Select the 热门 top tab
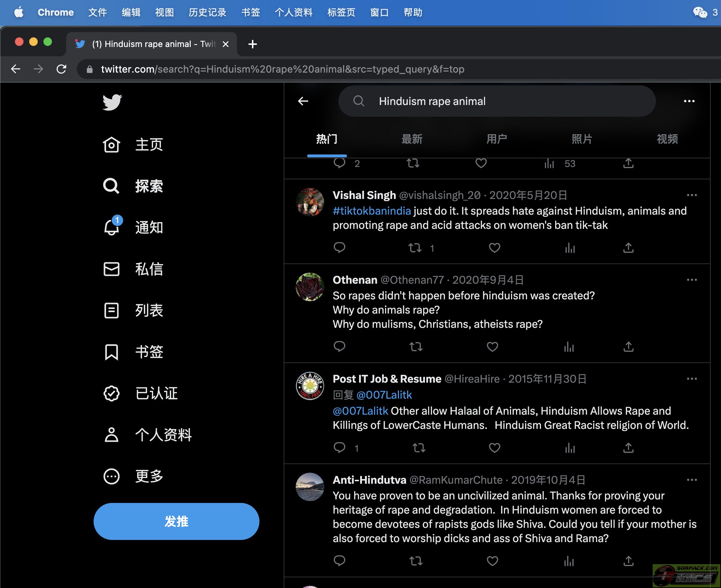 (x=327, y=139)
